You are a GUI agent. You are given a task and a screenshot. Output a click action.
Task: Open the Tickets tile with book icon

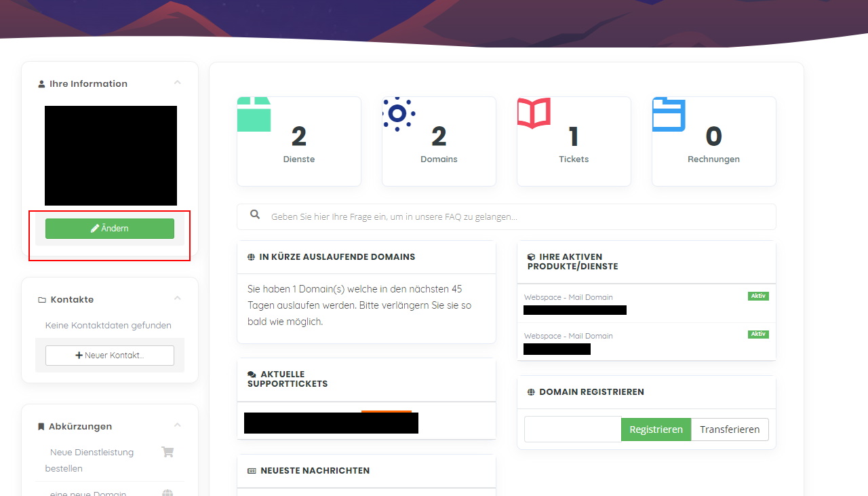[x=574, y=141]
